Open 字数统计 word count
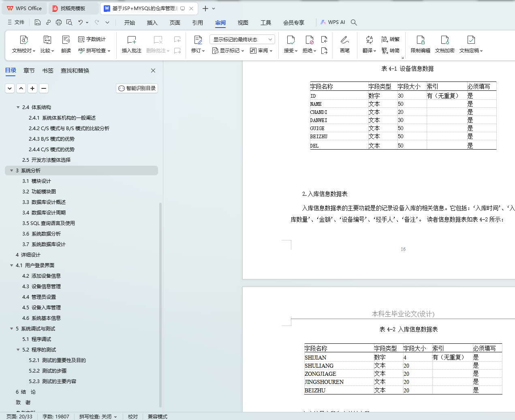This screenshot has width=515, height=420. tap(92, 39)
